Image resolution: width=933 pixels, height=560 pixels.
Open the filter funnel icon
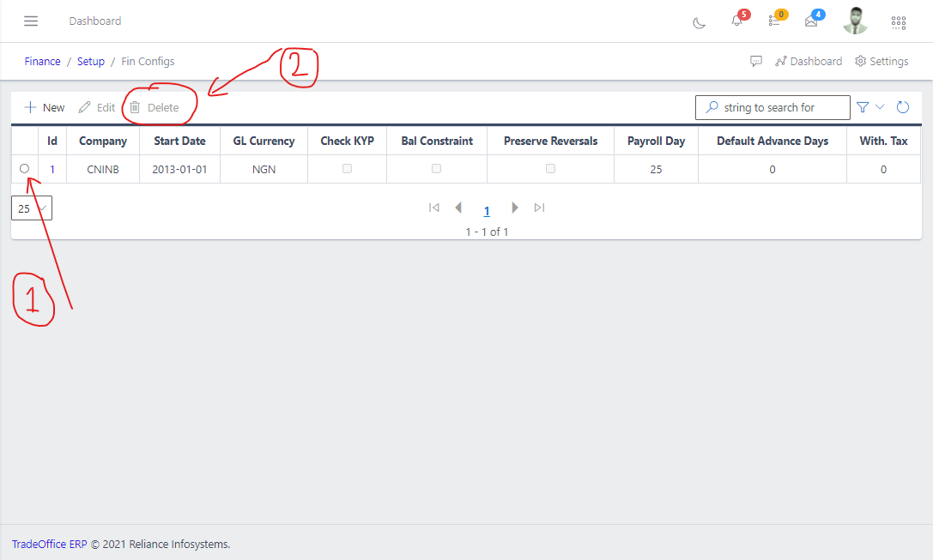click(862, 106)
